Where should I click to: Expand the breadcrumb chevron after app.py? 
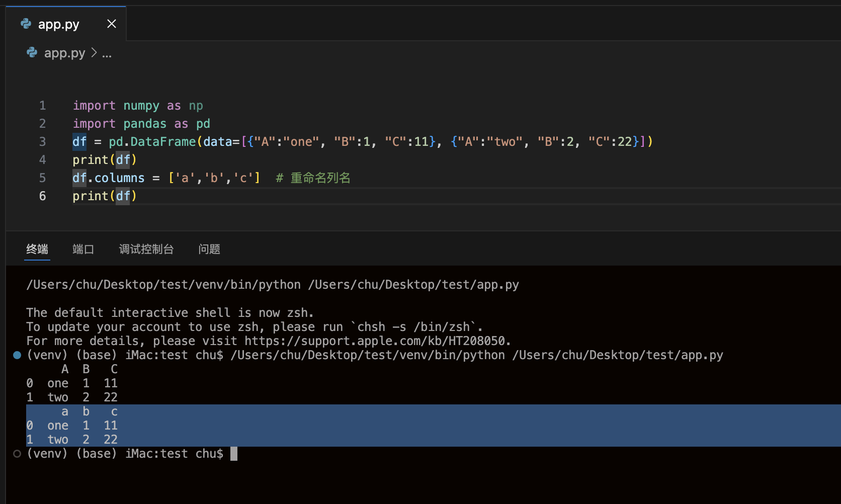click(x=94, y=53)
